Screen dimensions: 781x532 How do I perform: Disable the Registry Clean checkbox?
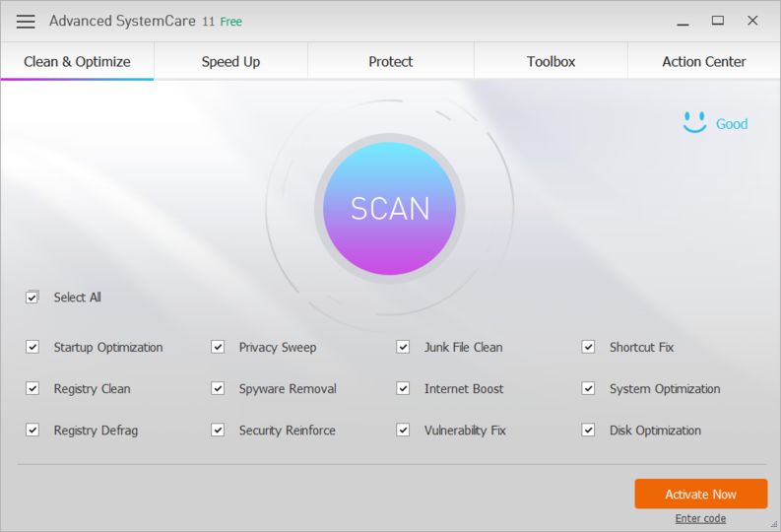[33, 388]
